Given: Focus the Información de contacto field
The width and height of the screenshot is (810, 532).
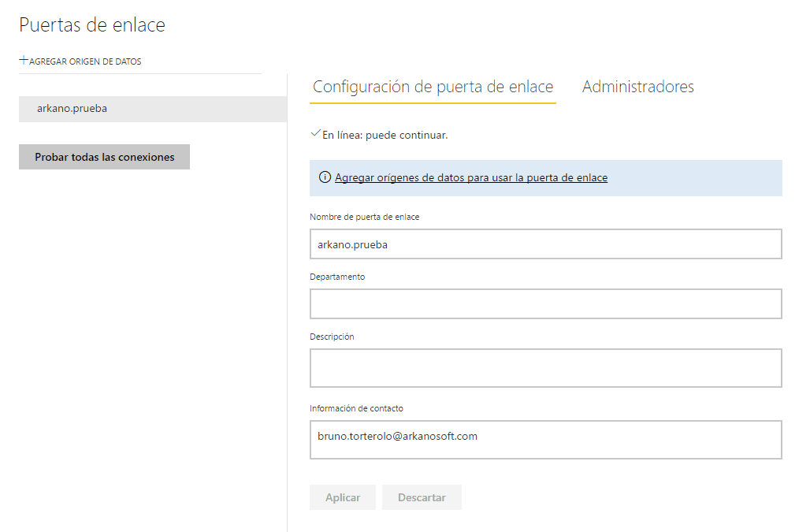Looking at the screenshot, I should (545, 440).
